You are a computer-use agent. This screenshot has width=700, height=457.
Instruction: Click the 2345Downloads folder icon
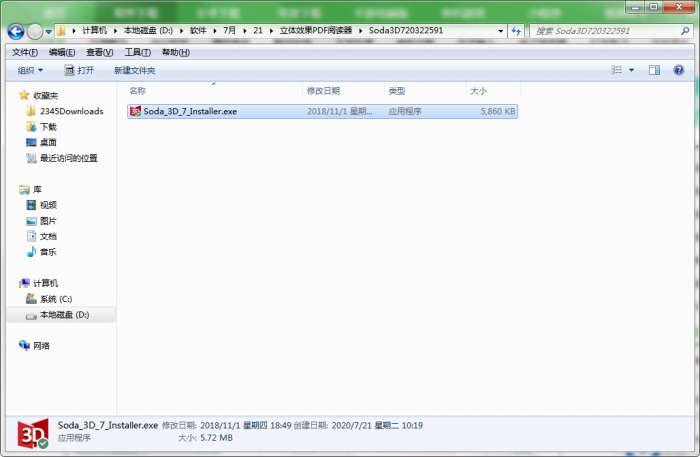click(x=31, y=111)
